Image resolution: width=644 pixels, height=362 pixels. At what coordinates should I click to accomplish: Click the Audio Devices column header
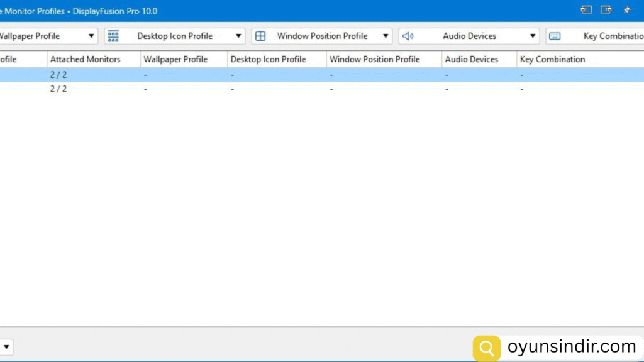click(x=472, y=59)
